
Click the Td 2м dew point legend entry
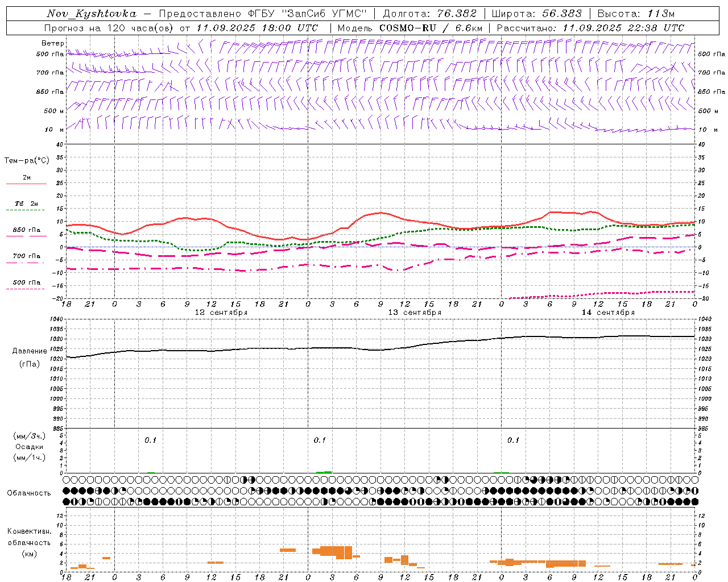click(27, 203)
